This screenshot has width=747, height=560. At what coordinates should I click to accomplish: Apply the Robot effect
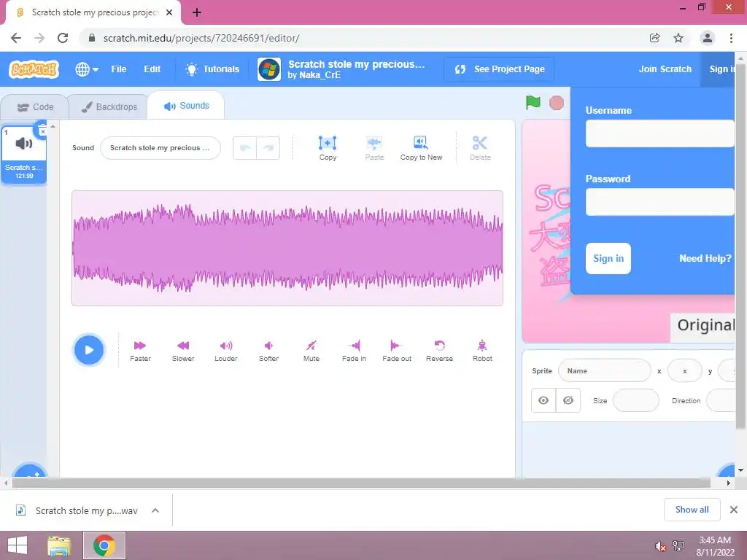pos(482,351)
